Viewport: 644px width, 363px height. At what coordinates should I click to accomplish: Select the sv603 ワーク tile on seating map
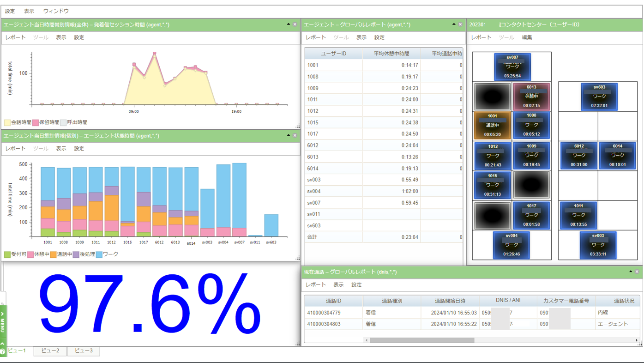click(599, 97)
